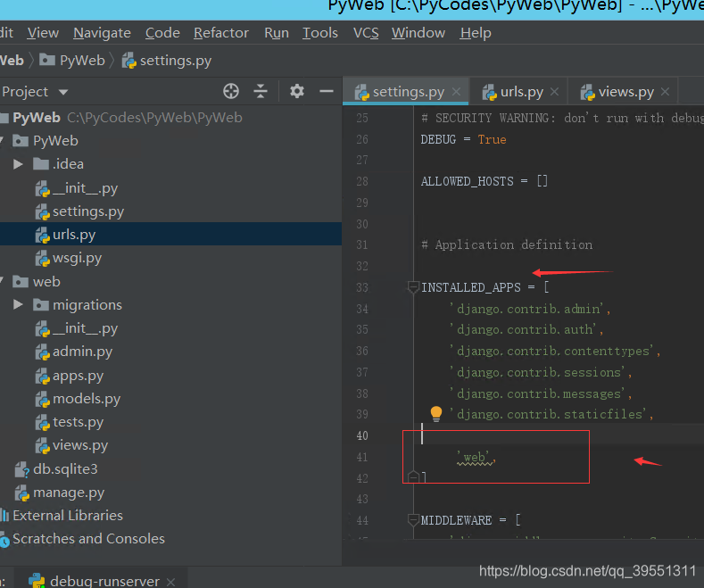Click the manage.py Python file icon
The width and height of the screenshot is (704, 588).
click(22, 493)
